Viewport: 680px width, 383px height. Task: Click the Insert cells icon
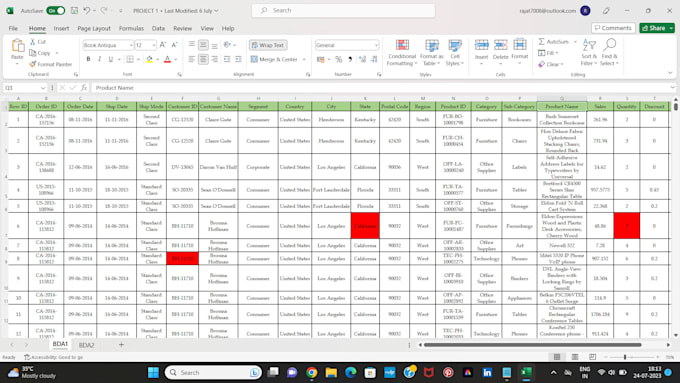click(481, 45)
